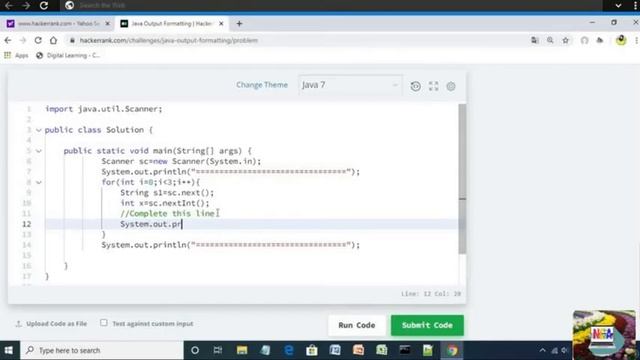Click the translate page icon
Viewport: 640px width, 360px height.
pos(535,40)
